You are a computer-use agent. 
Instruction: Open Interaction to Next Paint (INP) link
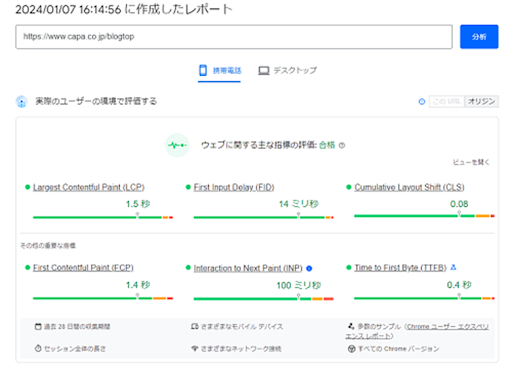click(248, 268)
